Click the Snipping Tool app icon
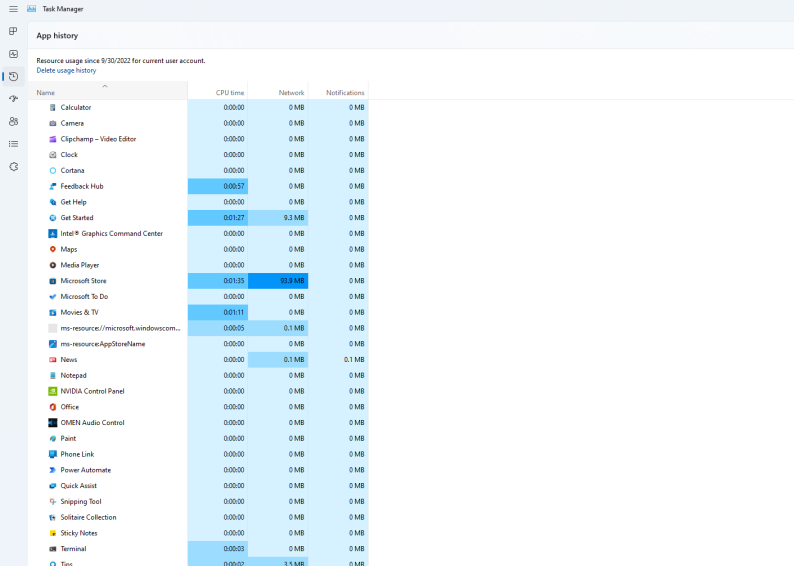Image resolution: width=794 pixels, height=566 pixels. pos(53,502)
